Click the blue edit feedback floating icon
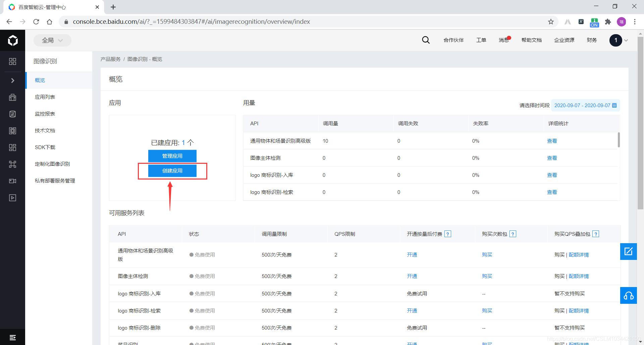The width and height of the screenshot is (644, 345). pos(628,252)
